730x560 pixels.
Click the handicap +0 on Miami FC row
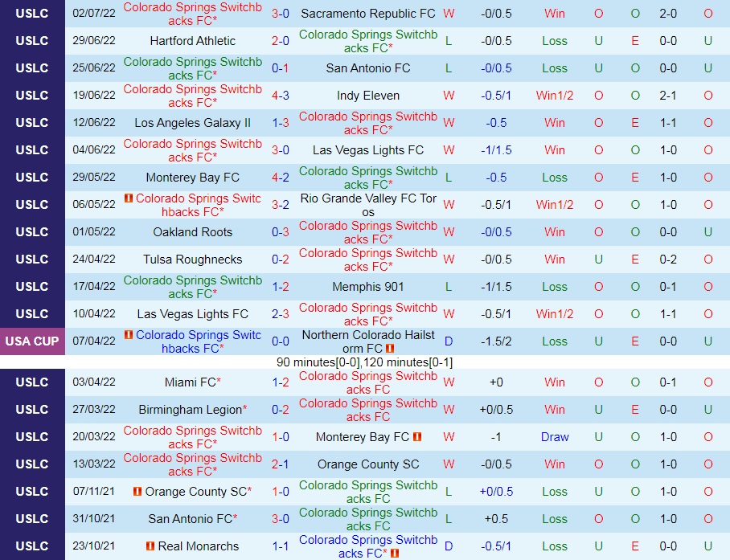tap(496, 382)
